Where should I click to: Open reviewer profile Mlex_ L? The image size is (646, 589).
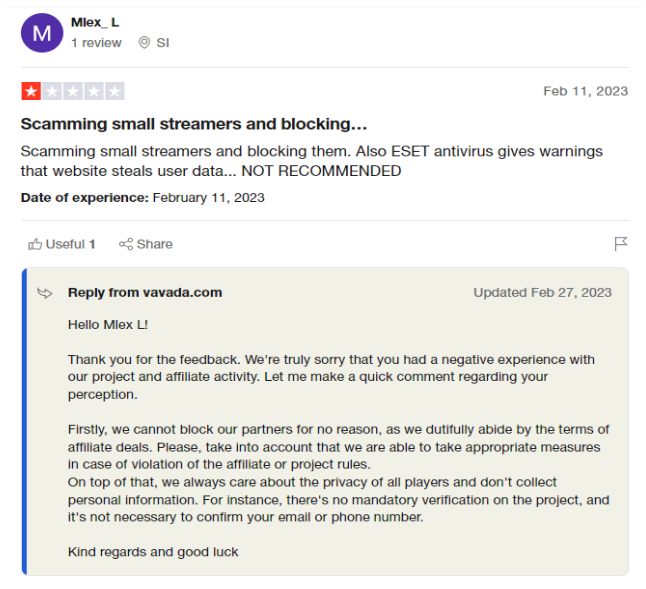click(95, 22)
